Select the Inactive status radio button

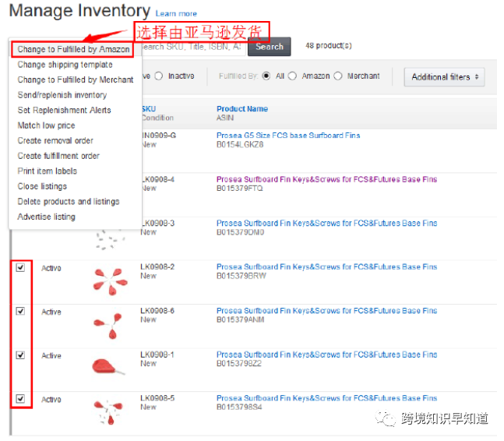click(x=158, y=76)
